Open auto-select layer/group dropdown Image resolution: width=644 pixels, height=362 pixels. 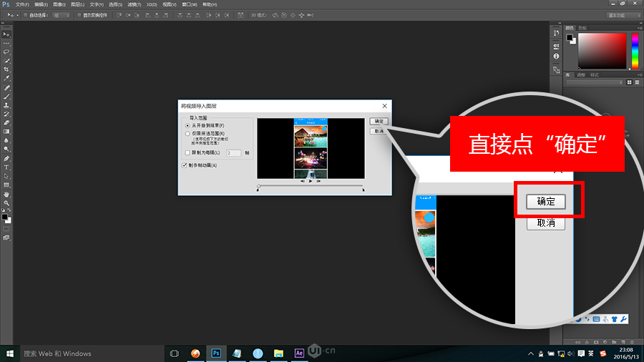click(x=61, y=15)
